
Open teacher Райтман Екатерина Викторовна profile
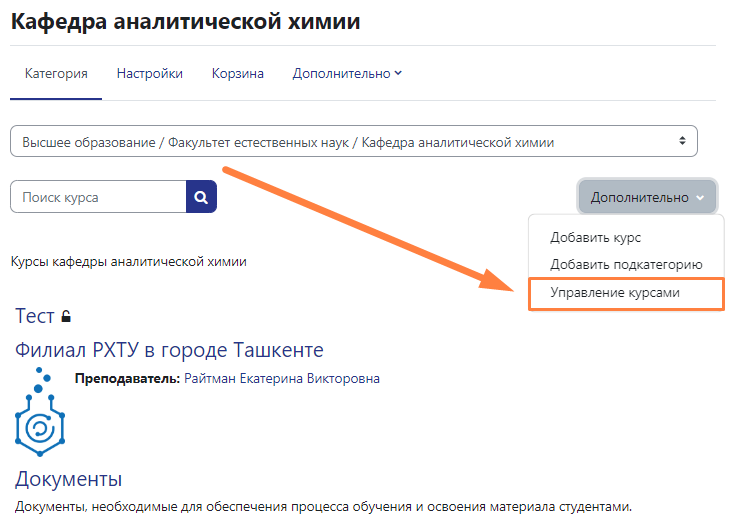click(282, 379)
